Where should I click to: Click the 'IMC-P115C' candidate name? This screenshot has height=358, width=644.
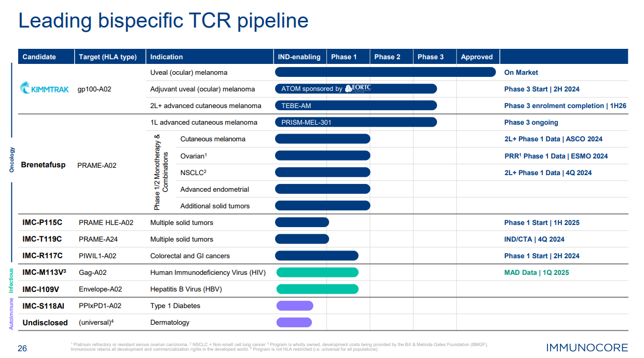42,222
